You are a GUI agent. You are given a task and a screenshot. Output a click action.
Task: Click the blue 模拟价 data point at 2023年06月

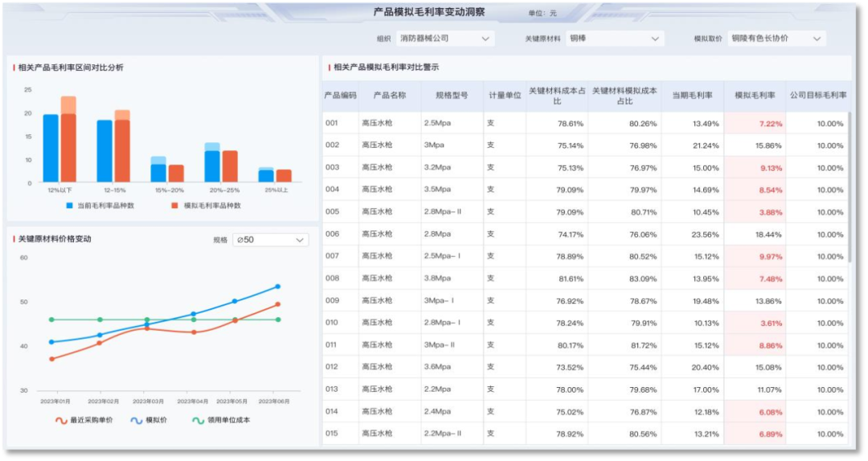(x=278, y=287)
